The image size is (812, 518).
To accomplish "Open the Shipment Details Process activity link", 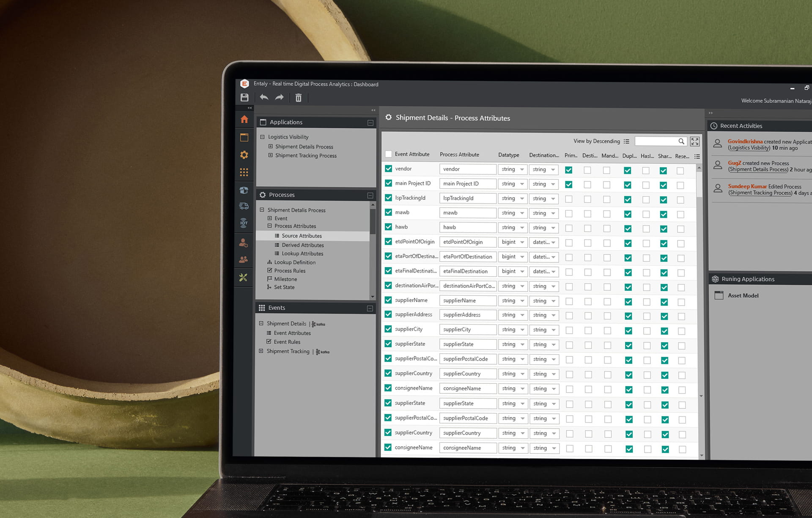I will pyautogui.click(x=758, y=170).
